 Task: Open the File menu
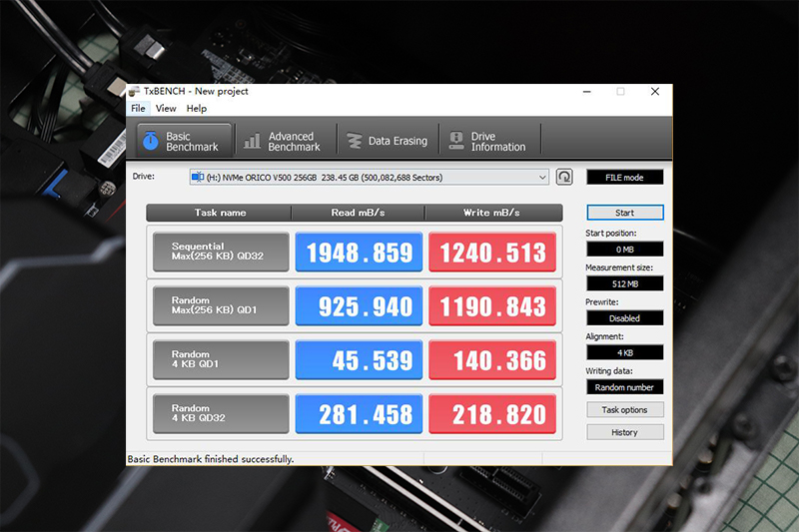[138, 109]
